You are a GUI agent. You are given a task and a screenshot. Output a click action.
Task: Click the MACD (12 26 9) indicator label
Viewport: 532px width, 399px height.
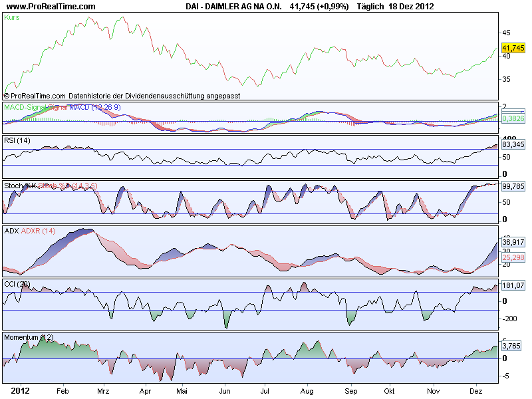coord(95,107)
